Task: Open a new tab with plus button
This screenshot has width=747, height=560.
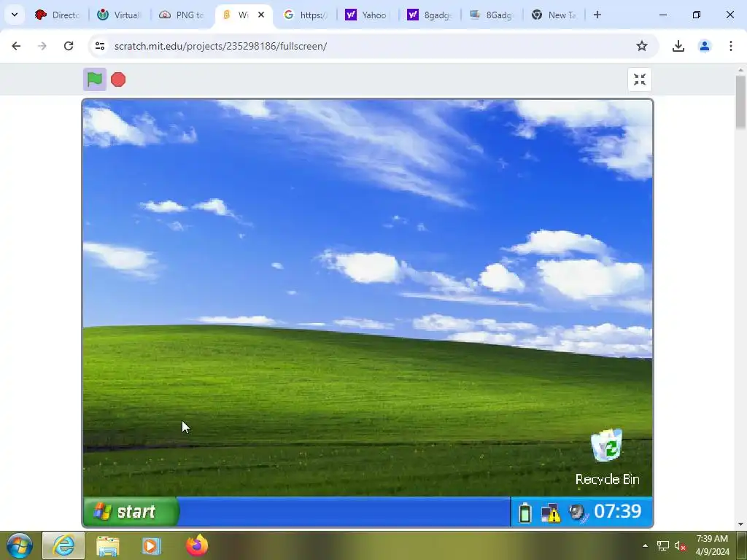Action: pos(597,15)
